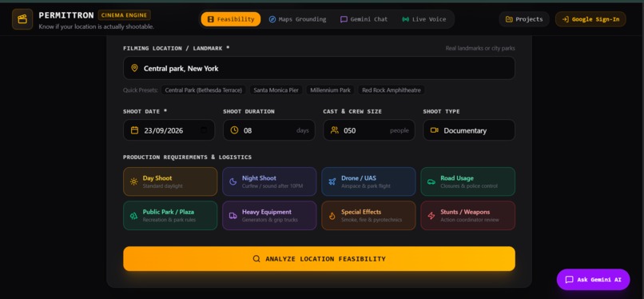Screen dimensions: 644x299
Task: Click Analyze Location Feasibility button
Action: 319,259
